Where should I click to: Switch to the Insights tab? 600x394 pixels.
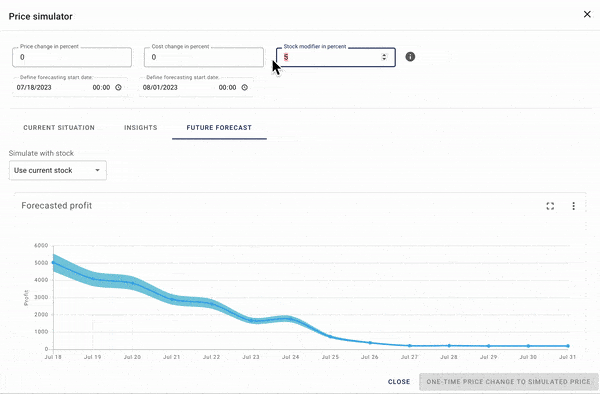[140, 128]
